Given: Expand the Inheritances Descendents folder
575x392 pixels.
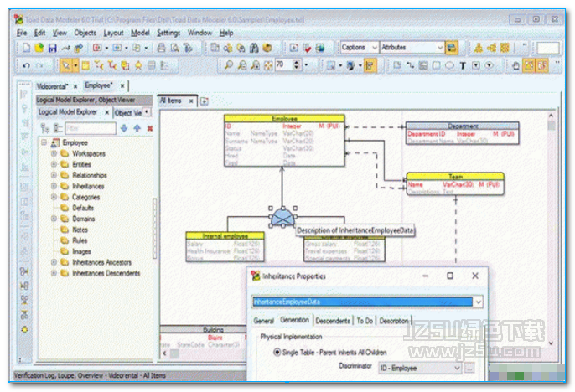Looking at the screenshot, I should tap(54, 273).
